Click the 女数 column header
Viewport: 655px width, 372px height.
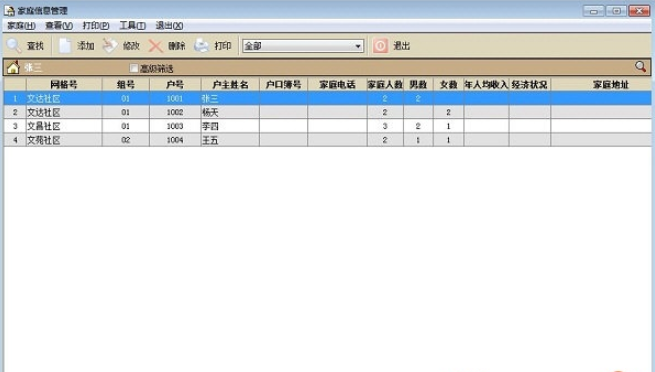(449, 85)
